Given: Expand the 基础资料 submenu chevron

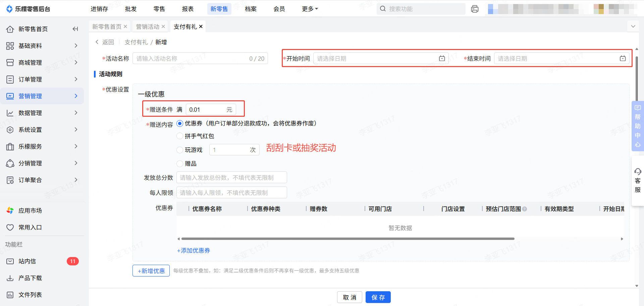Looking at the screenshot, I should tap(76, 46).
